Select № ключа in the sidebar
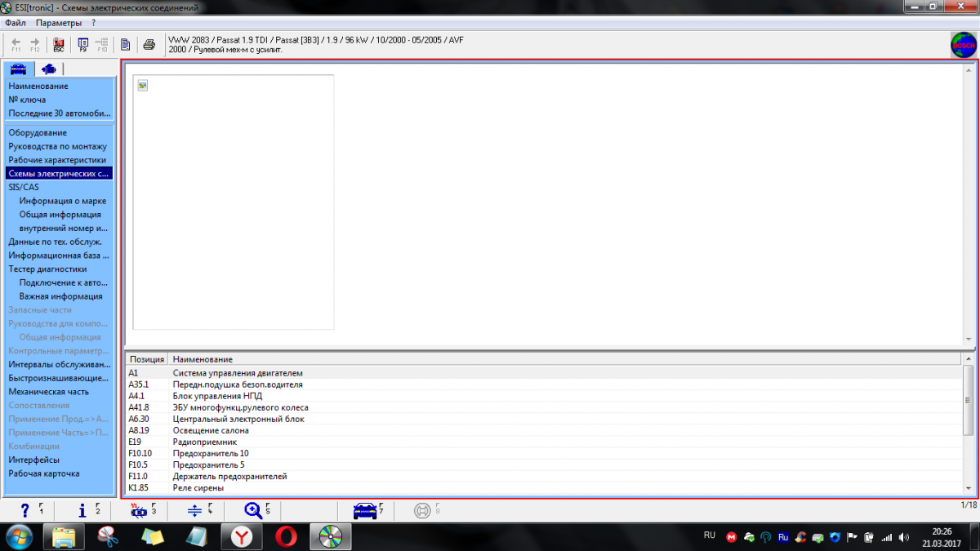 click(x=27, y=100)
